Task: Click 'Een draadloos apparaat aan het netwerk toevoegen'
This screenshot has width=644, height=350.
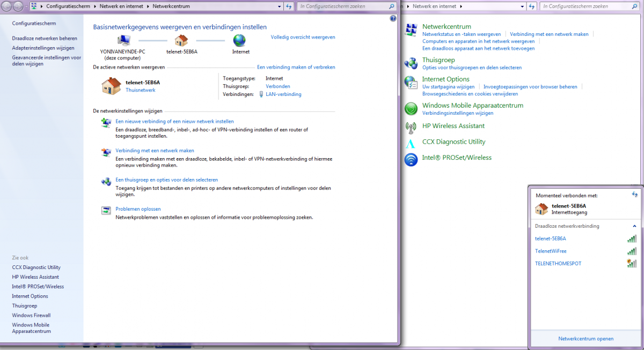Action: 479,48
